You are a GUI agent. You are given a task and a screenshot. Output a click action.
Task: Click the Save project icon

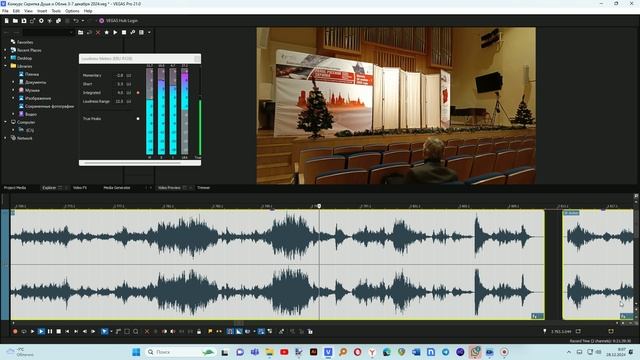coord(24,20)
